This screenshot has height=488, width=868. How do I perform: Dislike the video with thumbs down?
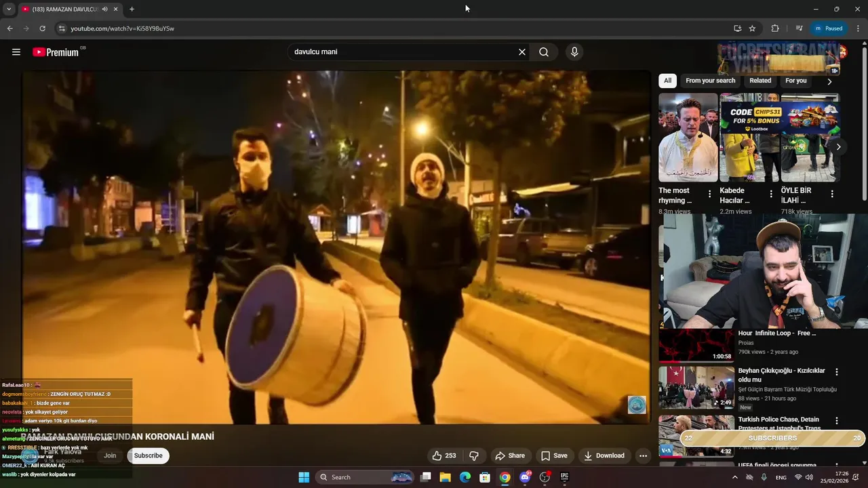pos(474,455)
